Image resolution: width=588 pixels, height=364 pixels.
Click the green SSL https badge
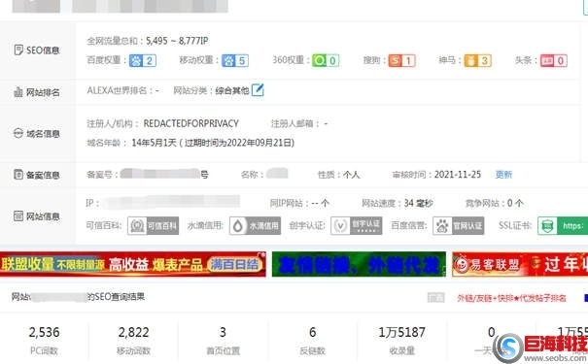click(x=563, y=226)
